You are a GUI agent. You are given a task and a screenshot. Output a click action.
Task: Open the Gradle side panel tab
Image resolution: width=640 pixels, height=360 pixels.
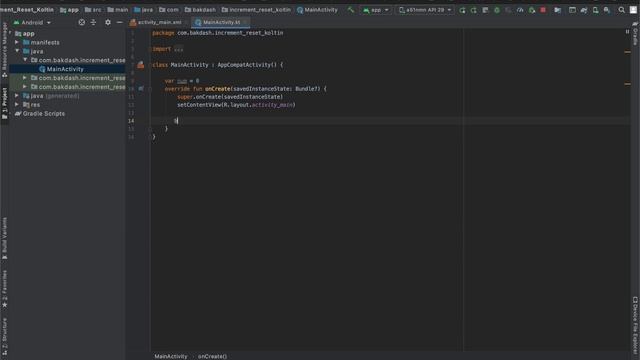click(636, 34)
